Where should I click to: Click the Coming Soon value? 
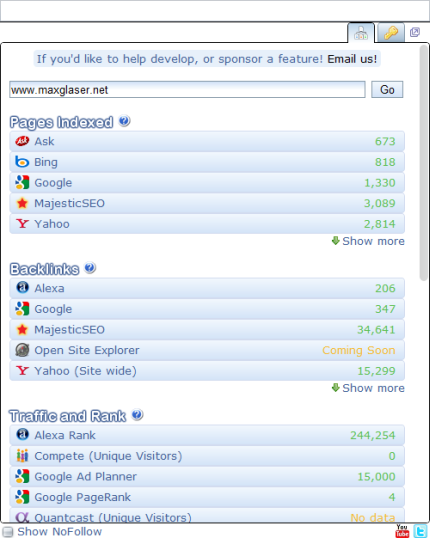click(359, 350)
